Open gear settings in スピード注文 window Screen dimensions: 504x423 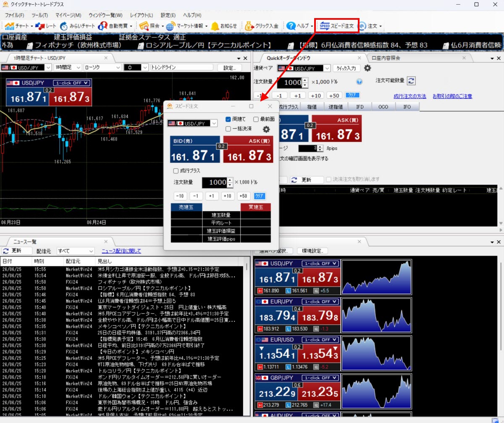(266, 129)
